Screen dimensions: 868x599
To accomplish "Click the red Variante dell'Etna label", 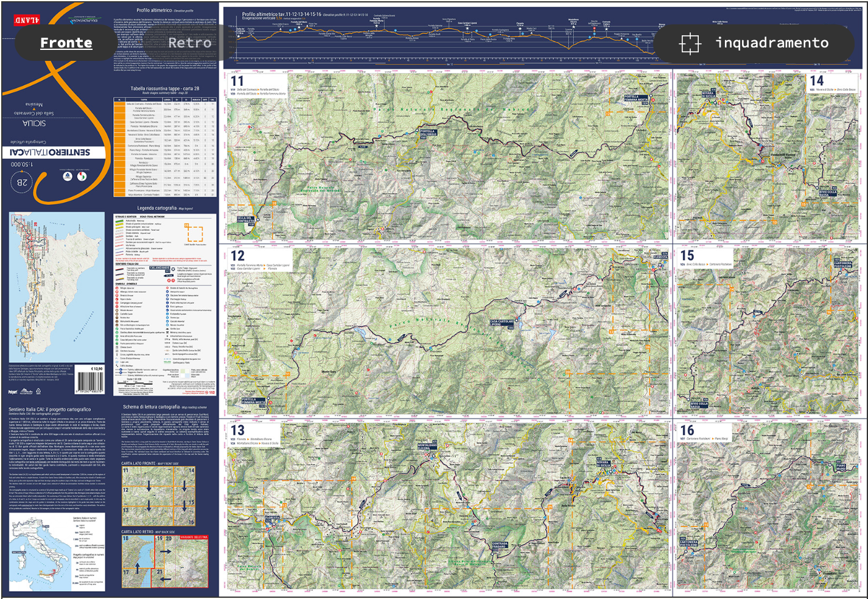I will click(194, 538).
